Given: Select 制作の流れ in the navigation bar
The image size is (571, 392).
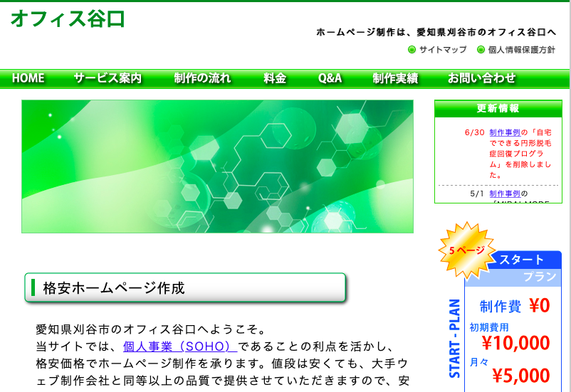Looking at the screenshot, I should 202,79.
